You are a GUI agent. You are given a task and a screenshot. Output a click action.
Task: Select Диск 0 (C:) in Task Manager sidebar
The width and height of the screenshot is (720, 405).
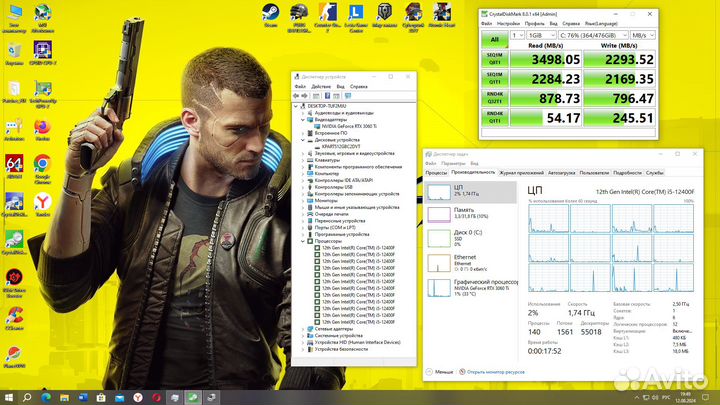pyautogui.click(x=471, y=238)
